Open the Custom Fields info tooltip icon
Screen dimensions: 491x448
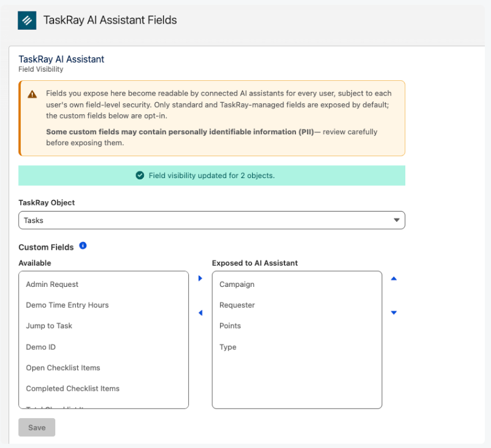click(x=83, y=246)
